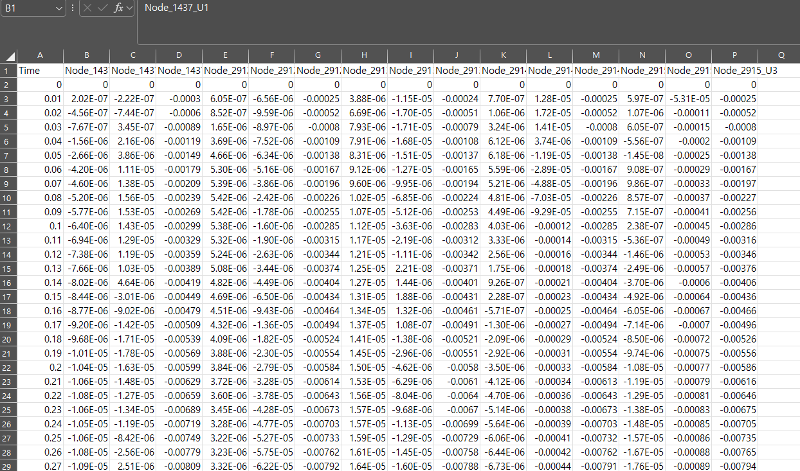Click cell D3 with value -0.0003

[x=179, y=99]
